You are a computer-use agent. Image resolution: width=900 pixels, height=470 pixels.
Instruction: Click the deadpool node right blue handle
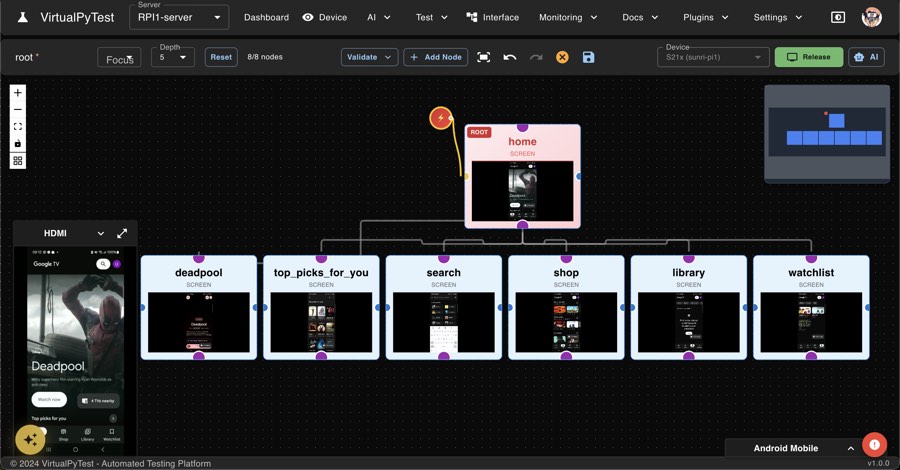click(x=256, y=308)
